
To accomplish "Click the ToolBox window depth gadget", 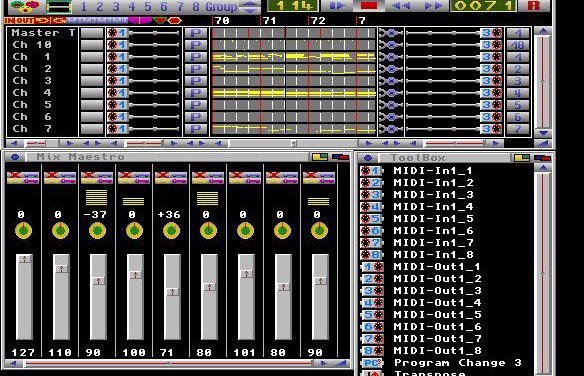I will click(542, 158).
